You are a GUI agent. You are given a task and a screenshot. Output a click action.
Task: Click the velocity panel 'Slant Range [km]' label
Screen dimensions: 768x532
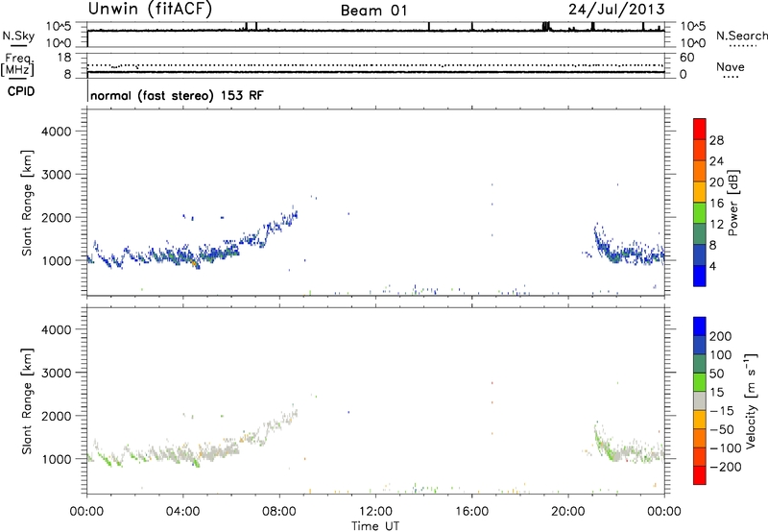coord(27,400)
